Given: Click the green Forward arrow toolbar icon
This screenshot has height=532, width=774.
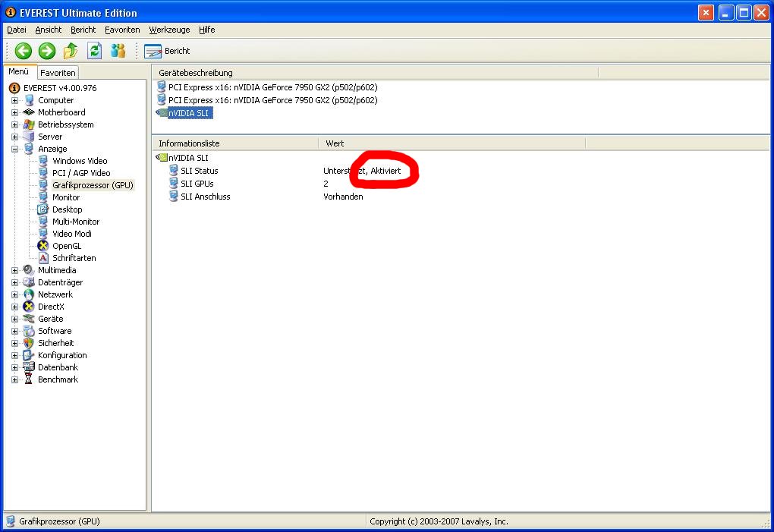Looking at the screenshot, I should [x=47, y=51].
